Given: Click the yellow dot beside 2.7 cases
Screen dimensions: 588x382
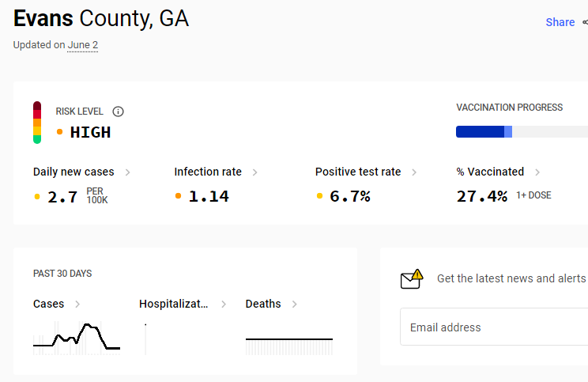Looking at the screenshot, I should click(x=37, y=196).
